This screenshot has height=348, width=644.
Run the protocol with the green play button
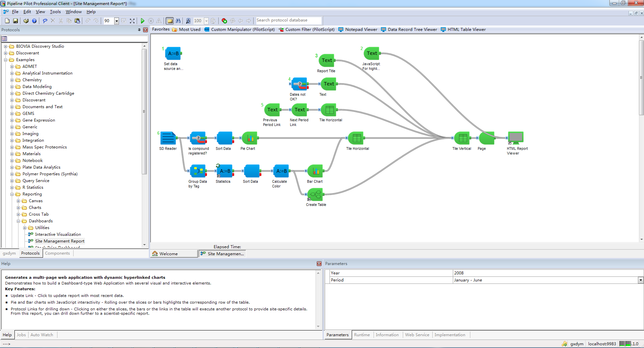point(142,21)
